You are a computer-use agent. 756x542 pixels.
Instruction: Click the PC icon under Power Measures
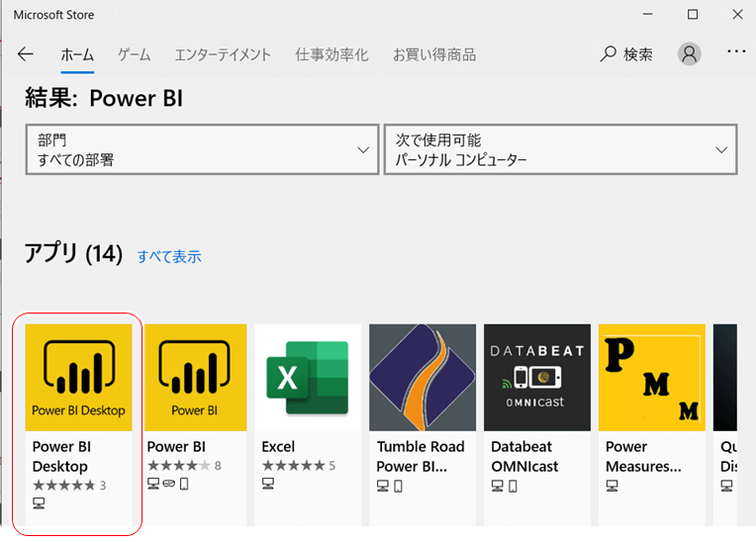[x=613, y=486]
